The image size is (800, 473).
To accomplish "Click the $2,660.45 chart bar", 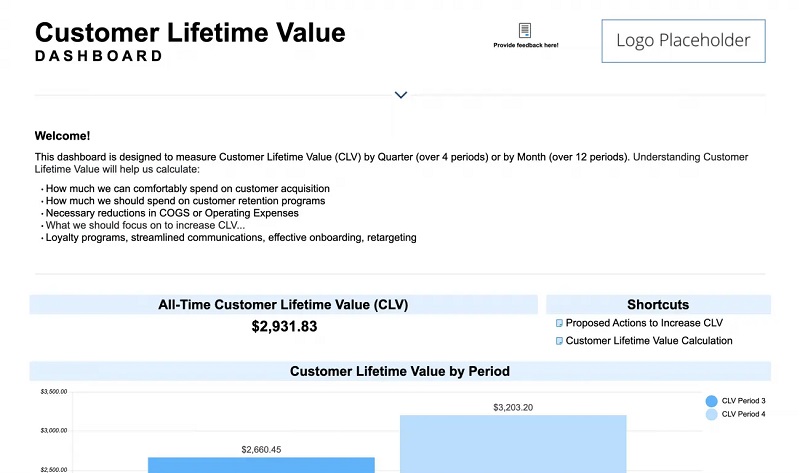I will pos(261,464).
